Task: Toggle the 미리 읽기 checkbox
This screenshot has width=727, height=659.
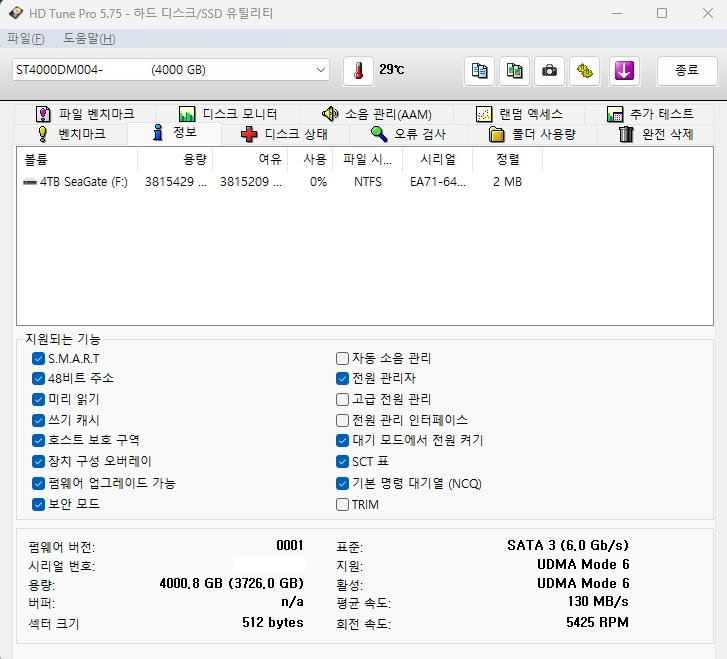Action: click(38, 399)
